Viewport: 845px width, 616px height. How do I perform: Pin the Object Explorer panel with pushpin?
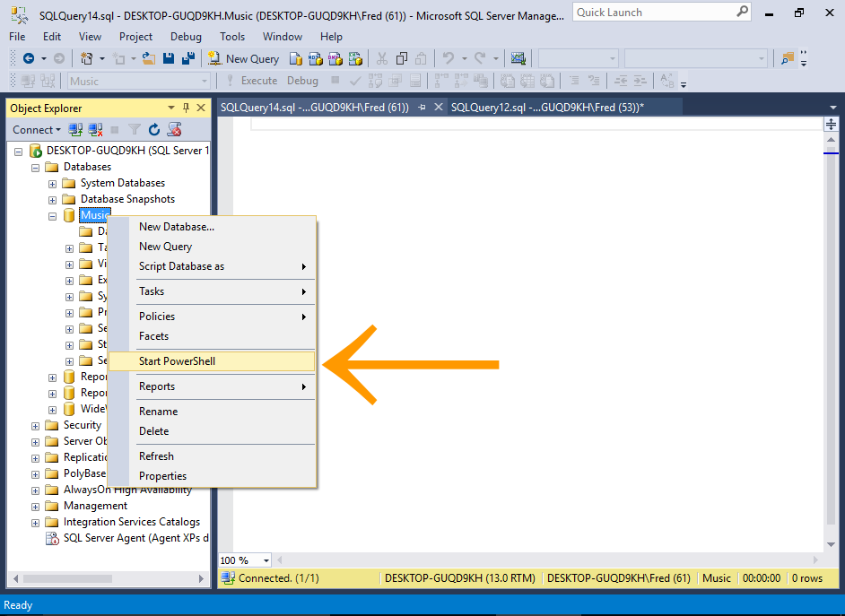click(x=187, y=108)
